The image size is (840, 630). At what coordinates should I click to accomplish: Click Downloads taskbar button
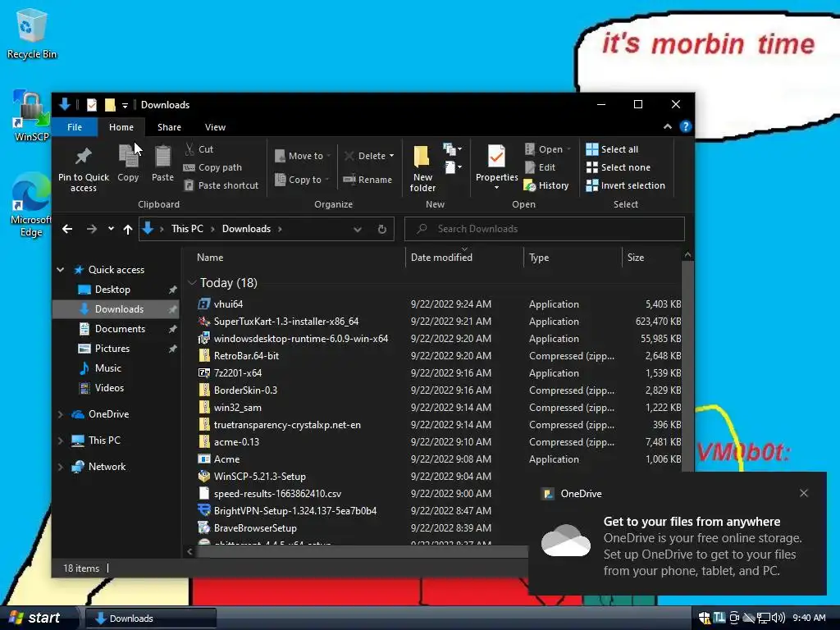coord(151,619)
